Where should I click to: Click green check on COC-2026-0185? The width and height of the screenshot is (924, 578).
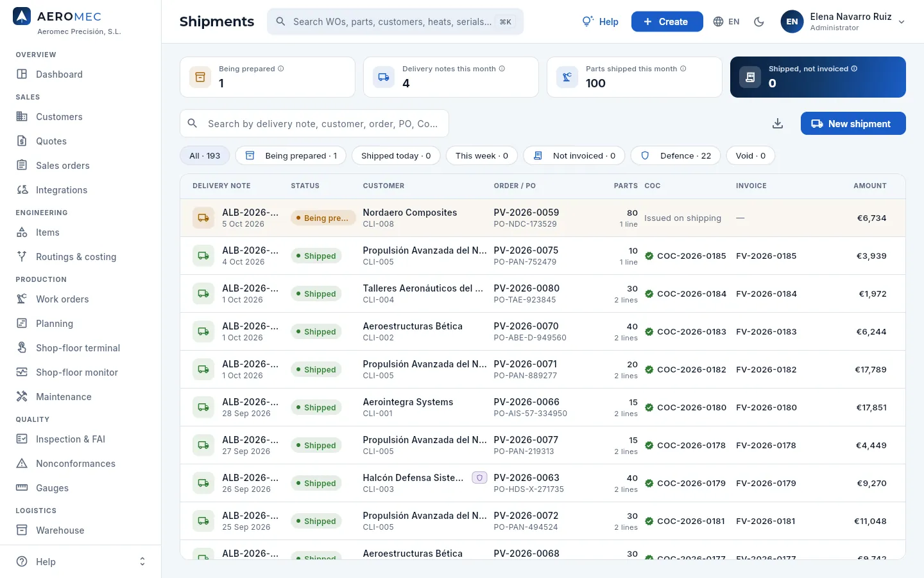pos(649,256)
